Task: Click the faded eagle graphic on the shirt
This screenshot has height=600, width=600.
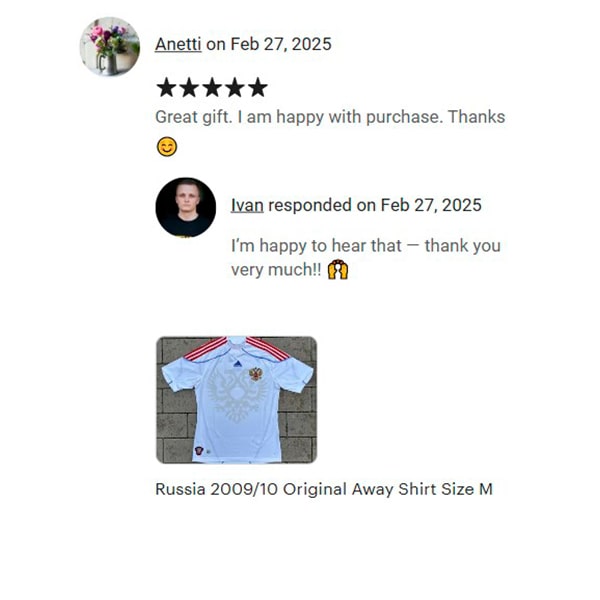Action: [236, 396]
